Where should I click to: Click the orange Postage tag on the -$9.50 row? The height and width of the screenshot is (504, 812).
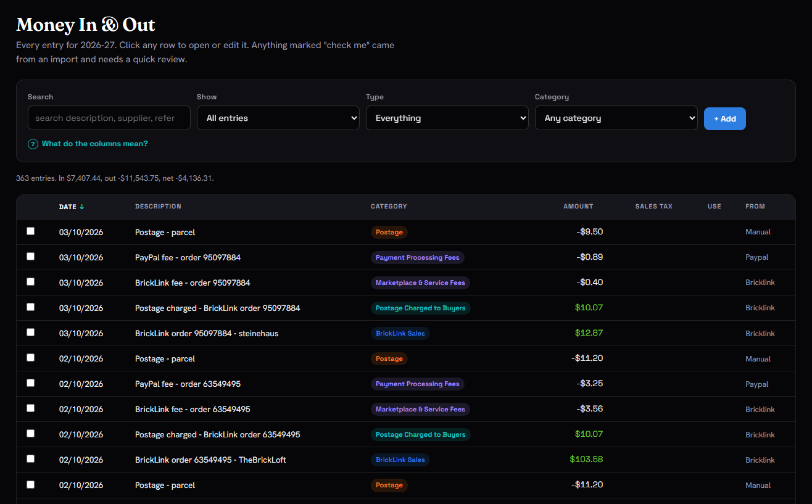(389, 232)
